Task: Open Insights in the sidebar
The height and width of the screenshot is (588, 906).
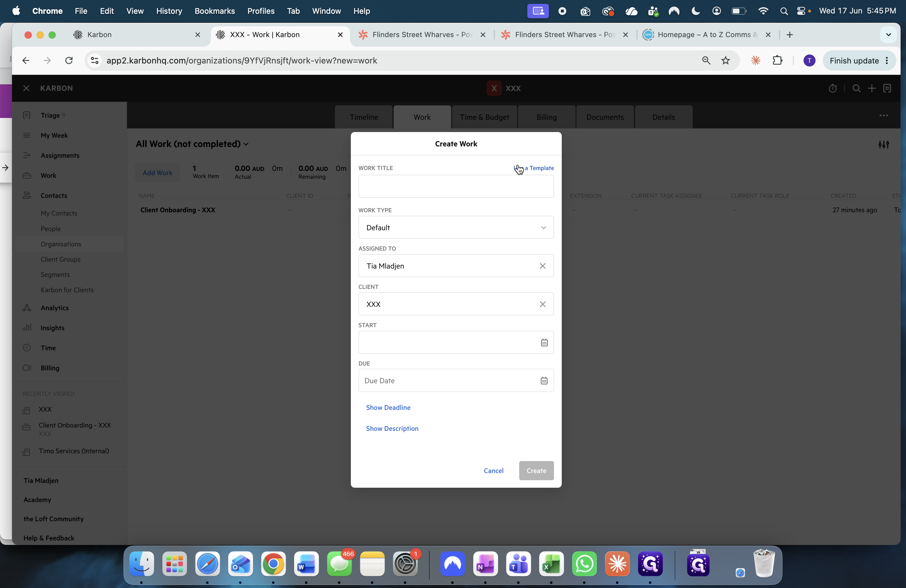Action: pyautogui.click(x=52, y=328)
